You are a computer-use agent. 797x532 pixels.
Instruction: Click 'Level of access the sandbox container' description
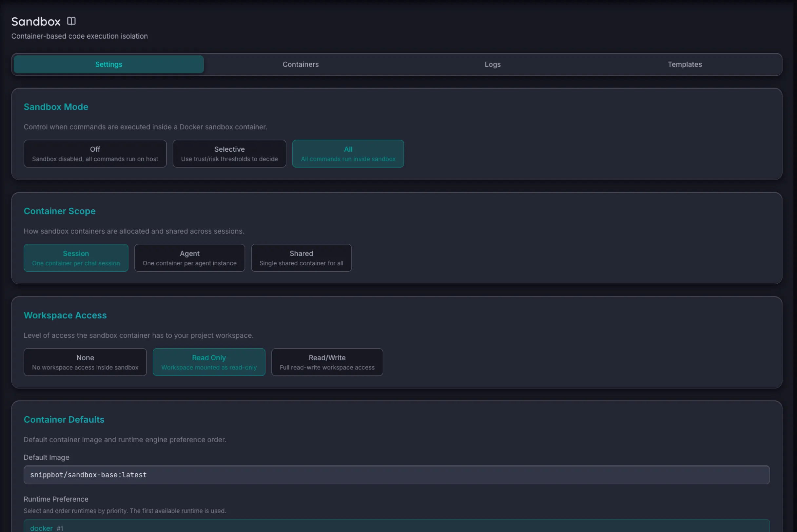(139, 335)
